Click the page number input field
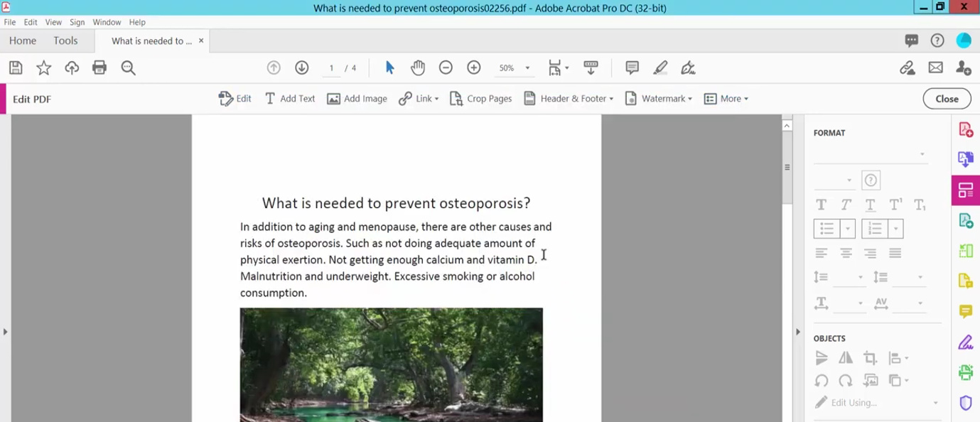This screenshot has height=422, width=980. pyautogui.click(x=331, y=67)
